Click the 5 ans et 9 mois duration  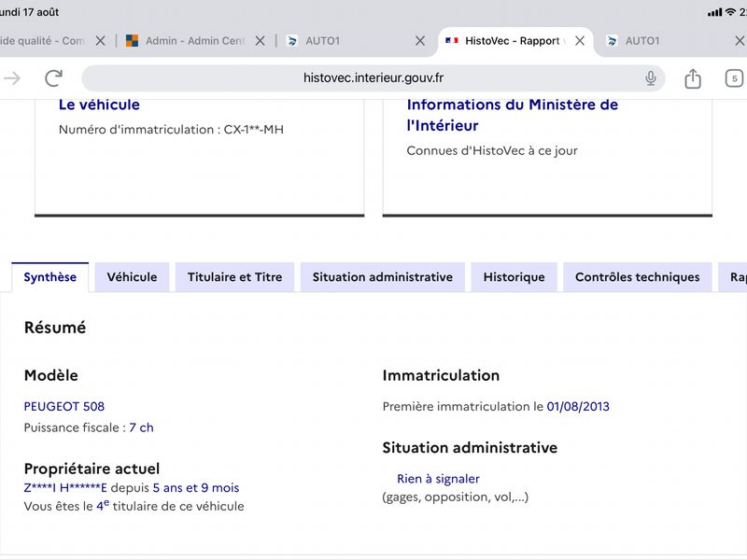(x=196, y=487)
